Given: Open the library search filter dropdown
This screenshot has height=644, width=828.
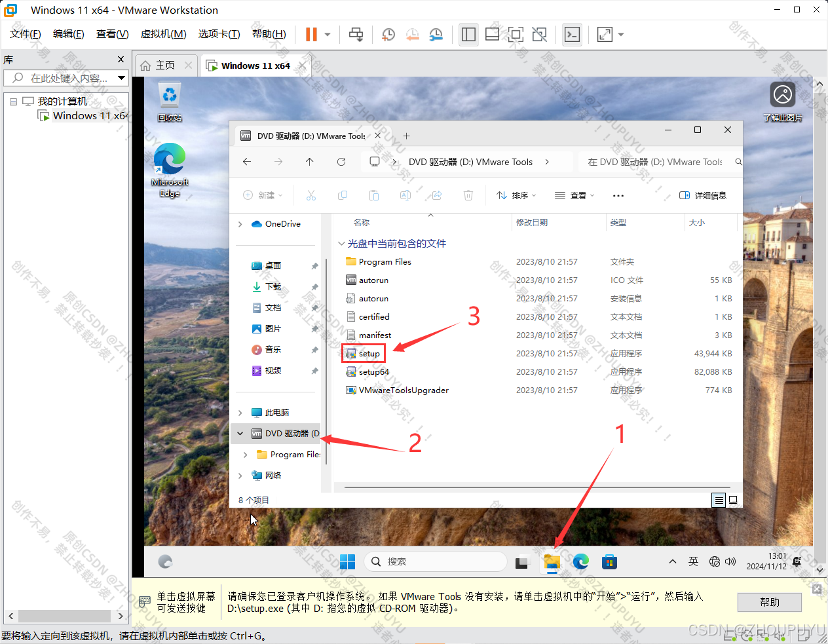Looking at the screenshot, I should point(121,78).
